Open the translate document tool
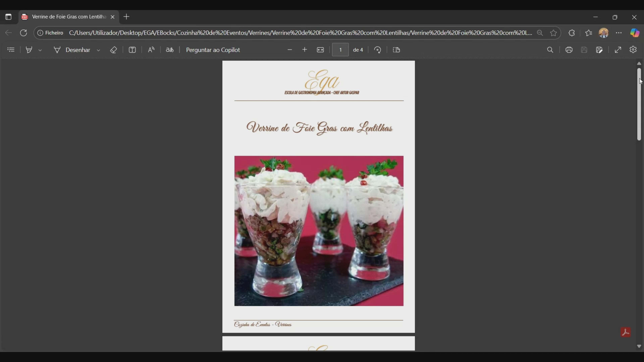Viewport: 644px width, 362px height. pos(170,50)
